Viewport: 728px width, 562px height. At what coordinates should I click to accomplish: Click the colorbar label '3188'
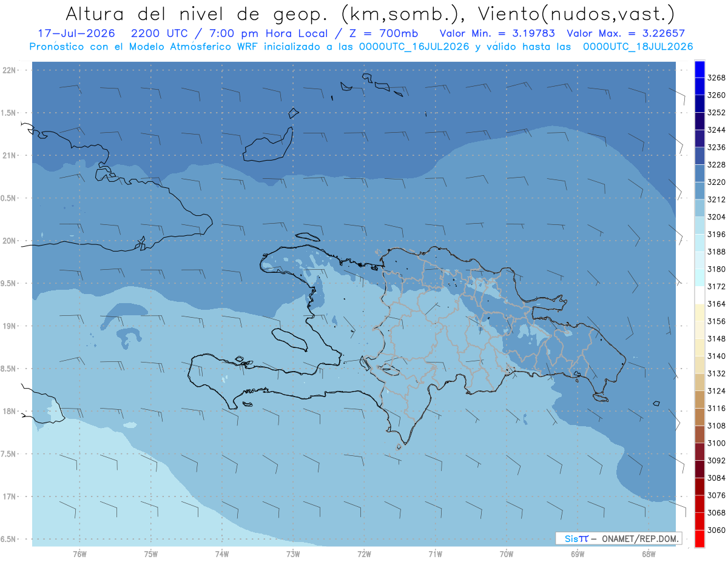[x=716, y=252]
